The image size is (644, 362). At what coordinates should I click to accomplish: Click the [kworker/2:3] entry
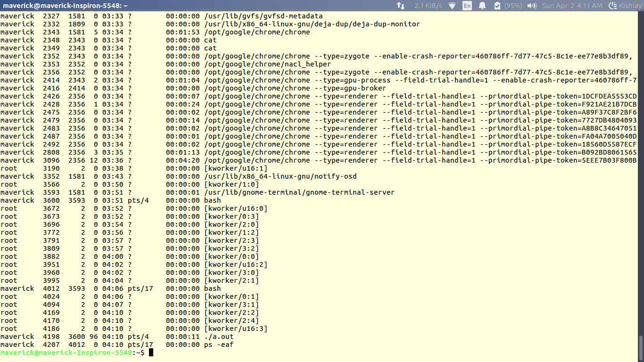tap(231, 240)
